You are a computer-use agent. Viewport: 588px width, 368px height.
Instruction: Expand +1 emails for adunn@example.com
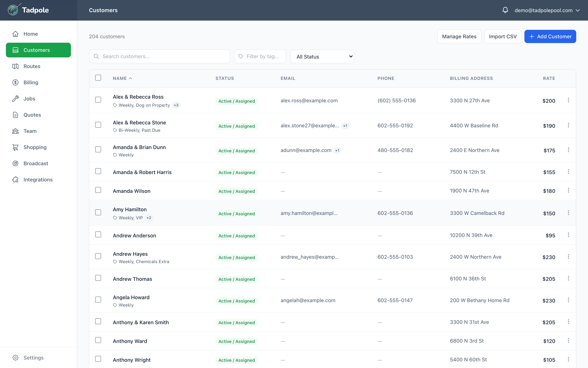pos(337,150)
